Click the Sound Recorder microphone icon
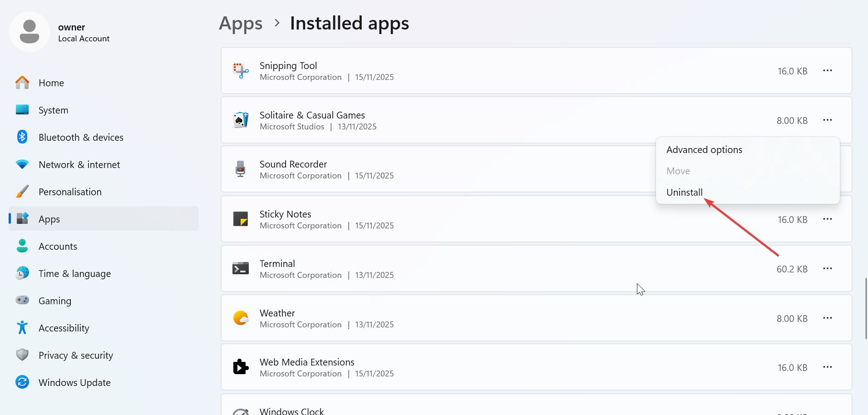This screenshot has width=868, height=415. pyautogui.click(x=241, y=169)
